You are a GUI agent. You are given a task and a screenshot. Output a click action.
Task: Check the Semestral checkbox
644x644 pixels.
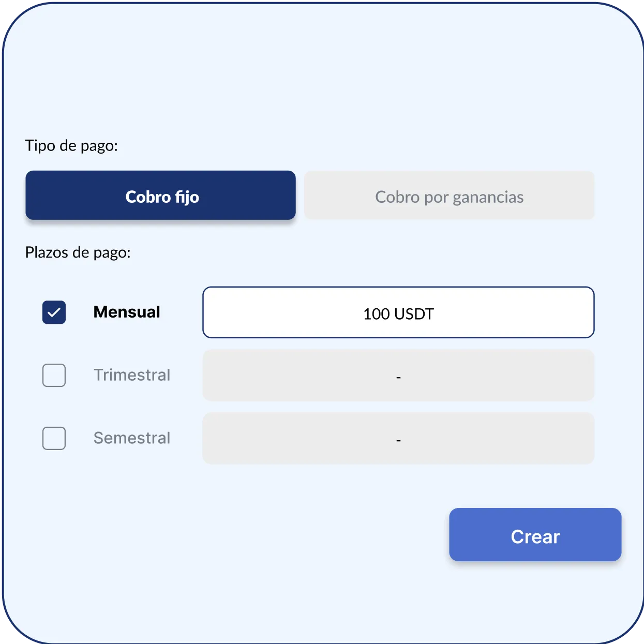click(54, 438)
